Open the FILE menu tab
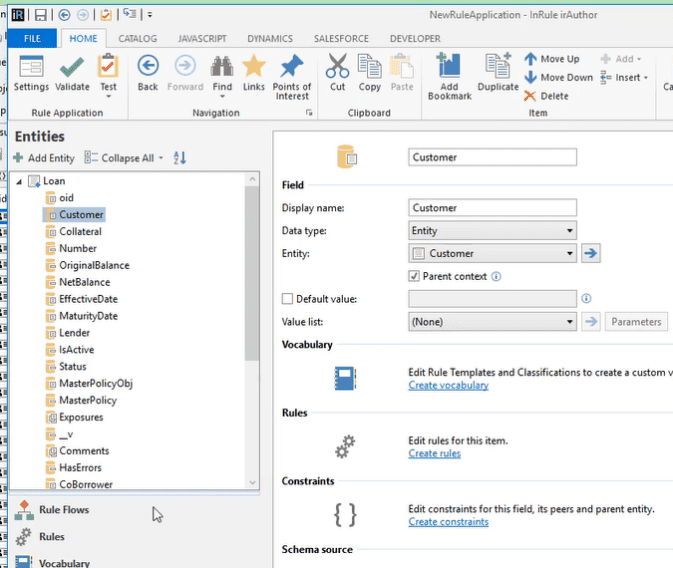 tap(33, 39)
